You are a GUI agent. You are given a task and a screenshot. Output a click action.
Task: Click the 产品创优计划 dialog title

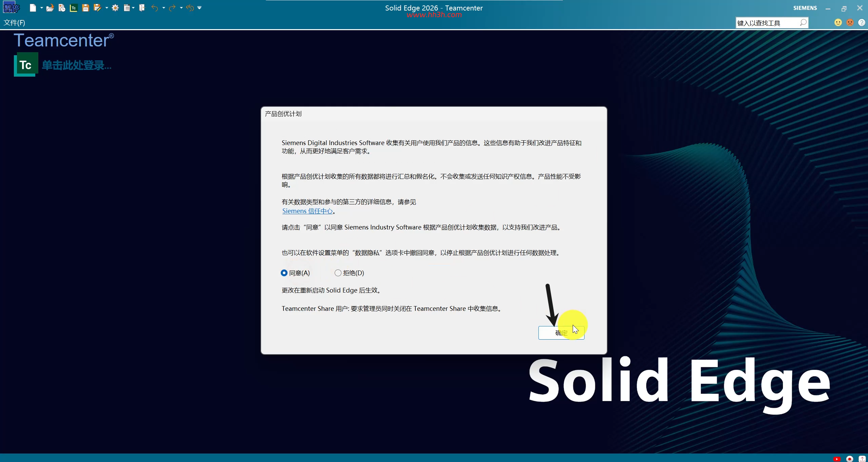(283, 114)
